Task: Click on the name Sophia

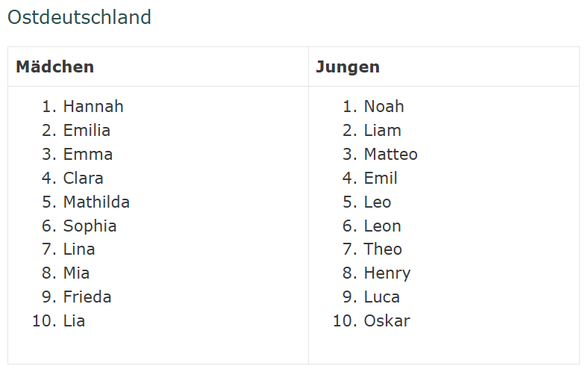Action: coord(90,226)
